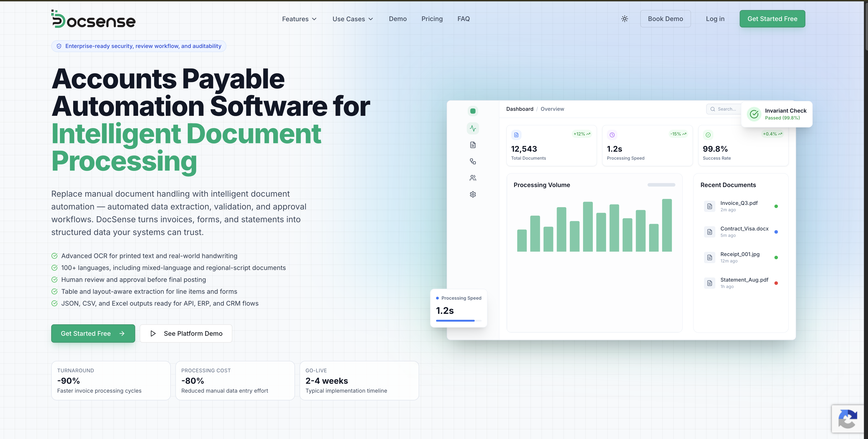The height and width of the screenshot is (439, 868).
Task: Click the Success Rate check-circle icon
Action: pyautogui.click(x=708, y=135)
